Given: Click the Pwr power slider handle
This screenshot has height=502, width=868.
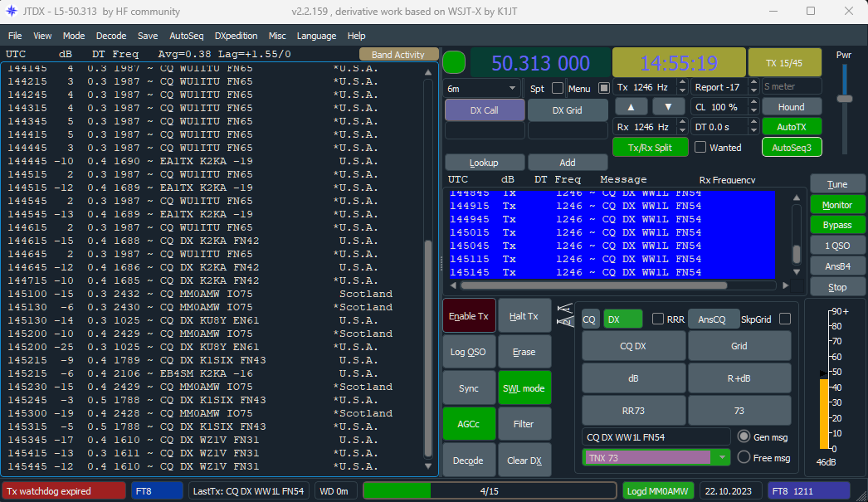Looking at the screenshot, I should point(844,99).
